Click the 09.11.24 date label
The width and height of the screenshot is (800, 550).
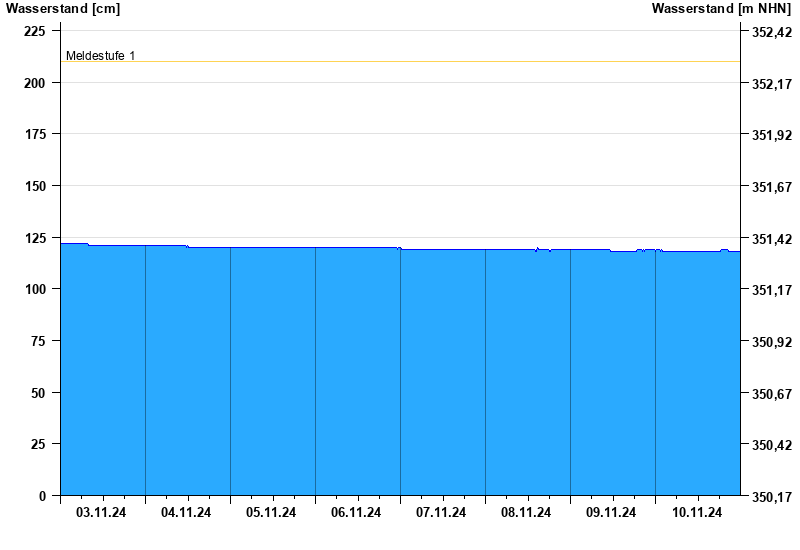click(x=611, y=513)
